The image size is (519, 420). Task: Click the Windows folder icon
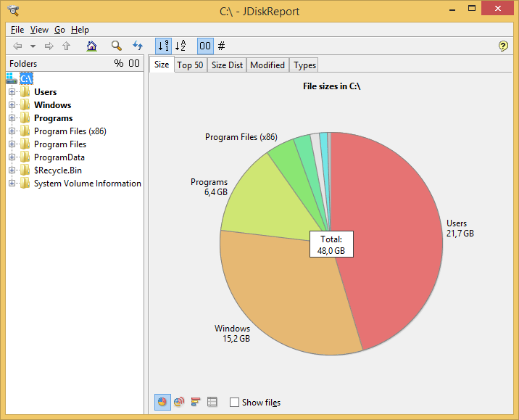[25, 105]
